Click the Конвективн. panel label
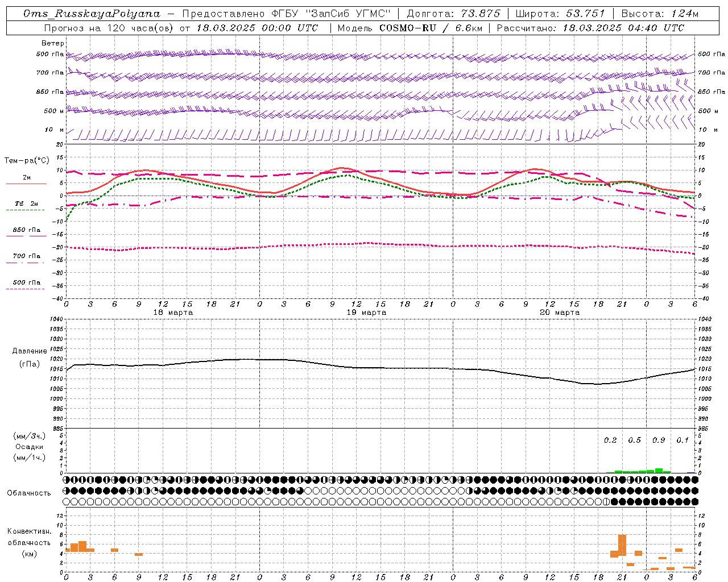728x582 pixels. click(x=30, y=531)
